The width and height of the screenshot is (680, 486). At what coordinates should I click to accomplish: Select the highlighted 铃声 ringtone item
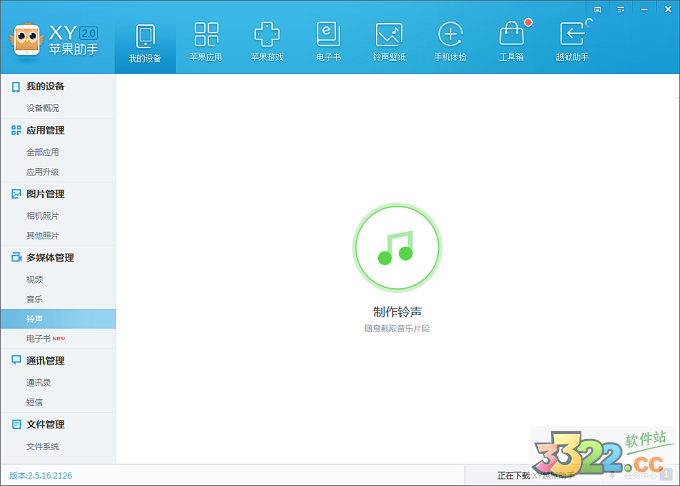(x=58, y=319)
